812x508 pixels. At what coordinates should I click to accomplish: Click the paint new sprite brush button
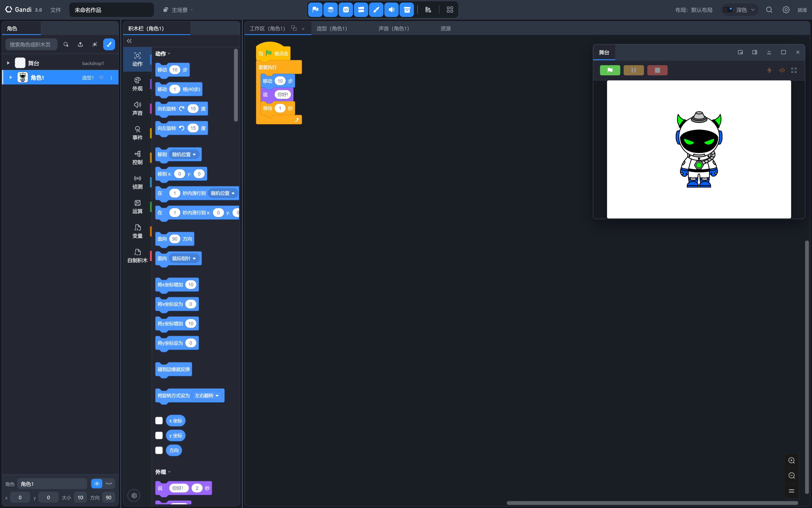click(x=109, y=44)
